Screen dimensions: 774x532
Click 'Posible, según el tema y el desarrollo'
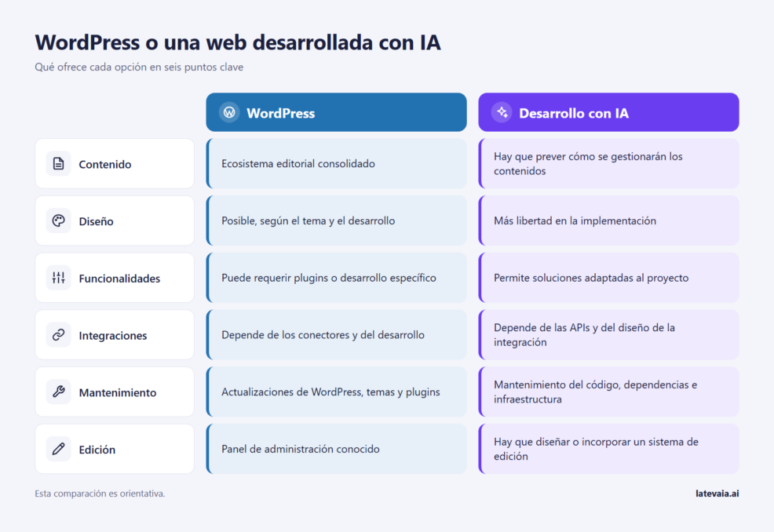click(x=336, y=220)
